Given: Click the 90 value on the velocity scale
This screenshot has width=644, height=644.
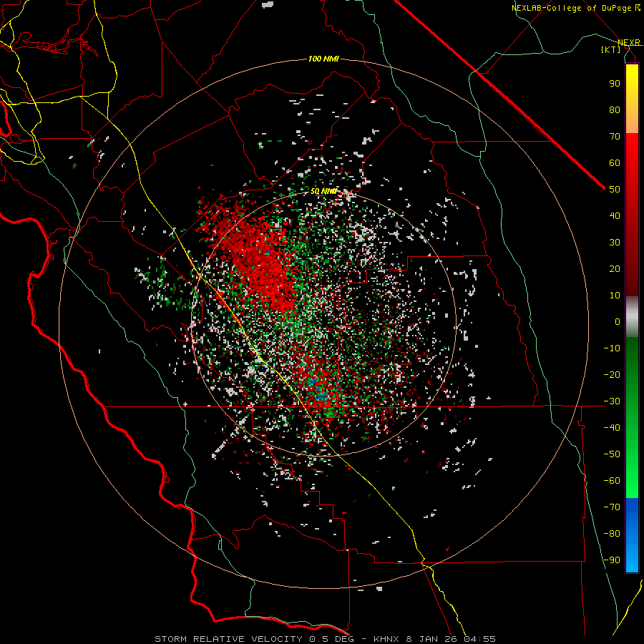Looking at the screenshot, I should click(615, 84).
